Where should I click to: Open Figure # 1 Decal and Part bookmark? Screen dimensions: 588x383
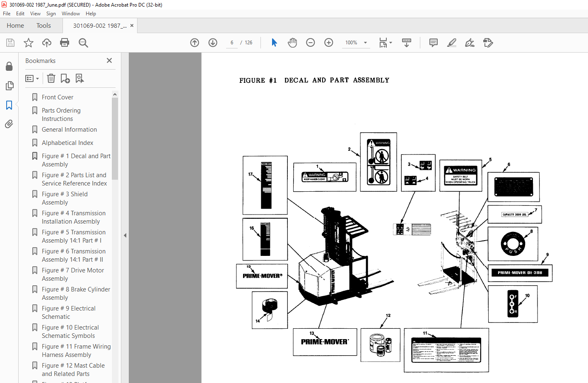[76, 160]
